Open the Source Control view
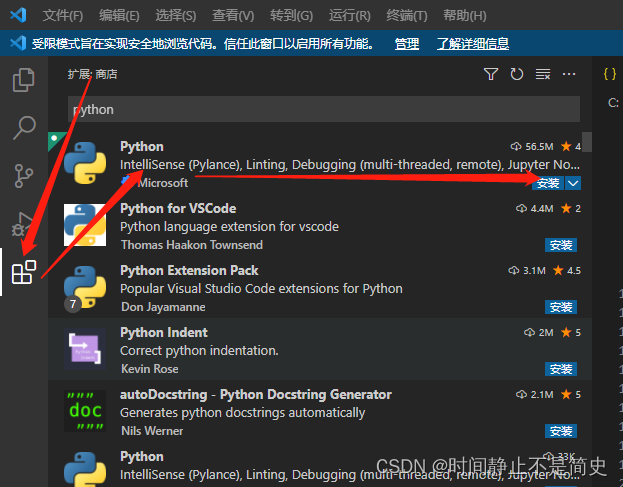 (x=24, y=176)
